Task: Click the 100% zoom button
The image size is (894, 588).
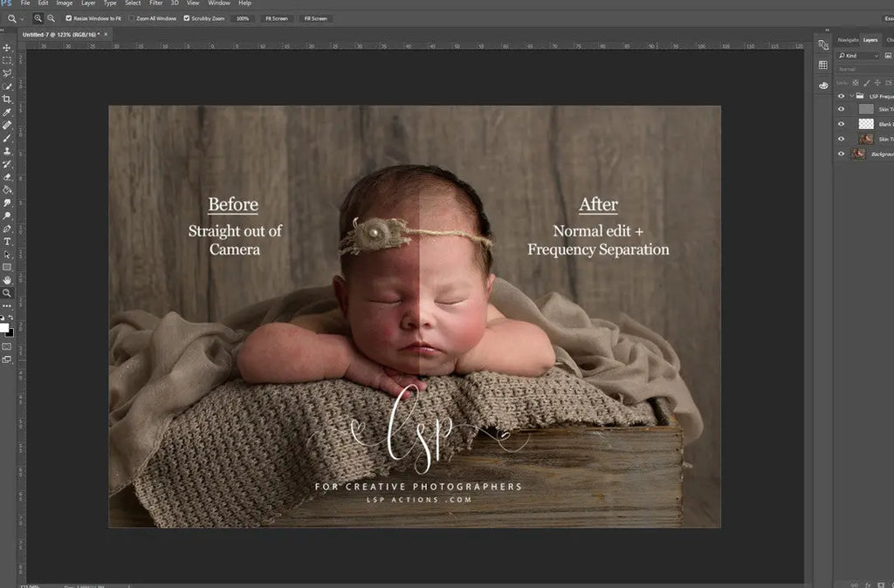Action: tap(242, 17)
